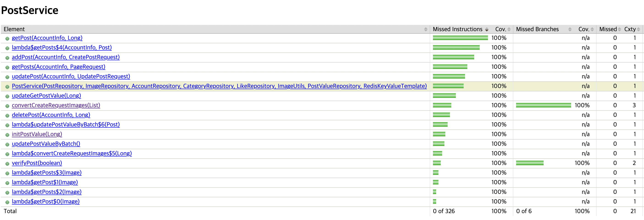Sort by Missed Branches column header
Viewport: 644px width, 220px height.
(543, 29)
